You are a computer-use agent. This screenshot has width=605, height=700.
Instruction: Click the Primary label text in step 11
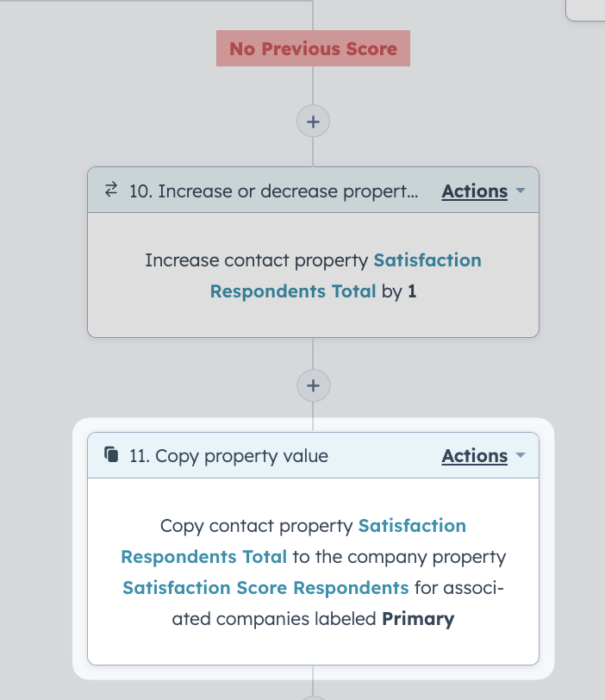[x=418, y=619]
